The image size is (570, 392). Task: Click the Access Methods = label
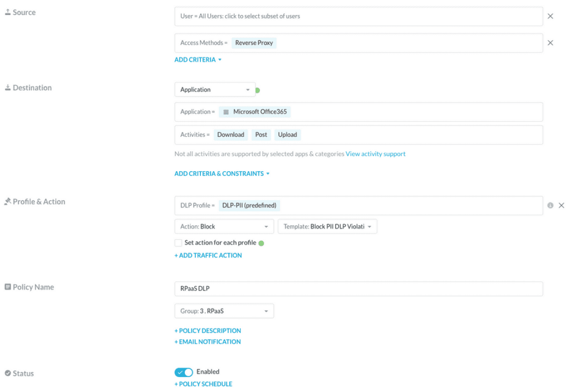pyautogui.click(x=204, y=43)
